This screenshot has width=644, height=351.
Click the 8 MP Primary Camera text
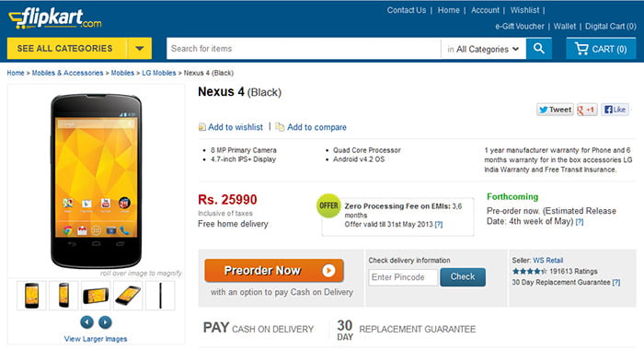point(244,150)
